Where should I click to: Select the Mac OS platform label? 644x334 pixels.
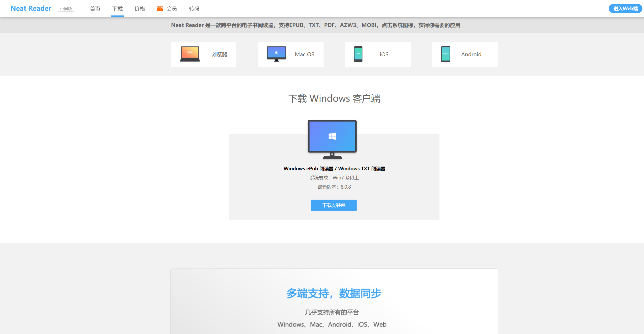pos(304,54)
